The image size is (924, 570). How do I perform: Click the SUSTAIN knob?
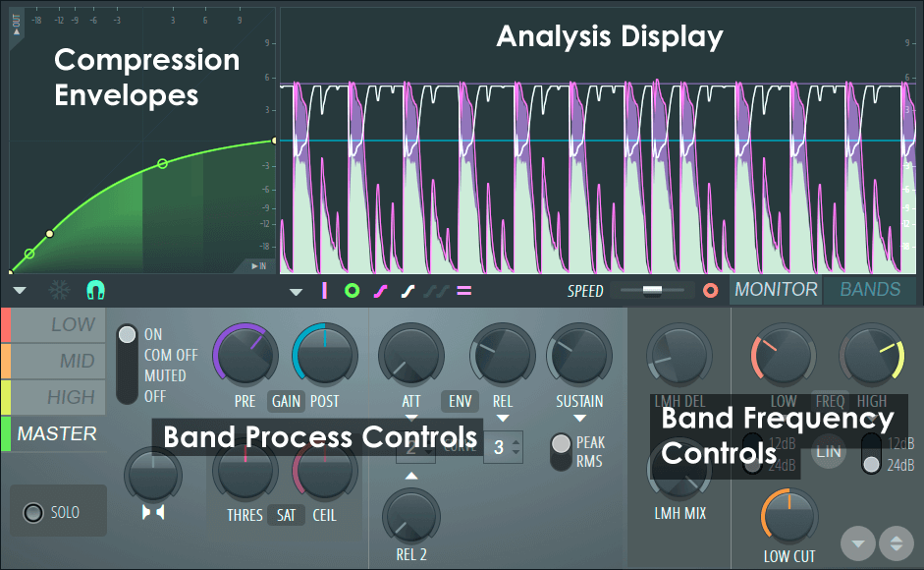click(579, 356)
